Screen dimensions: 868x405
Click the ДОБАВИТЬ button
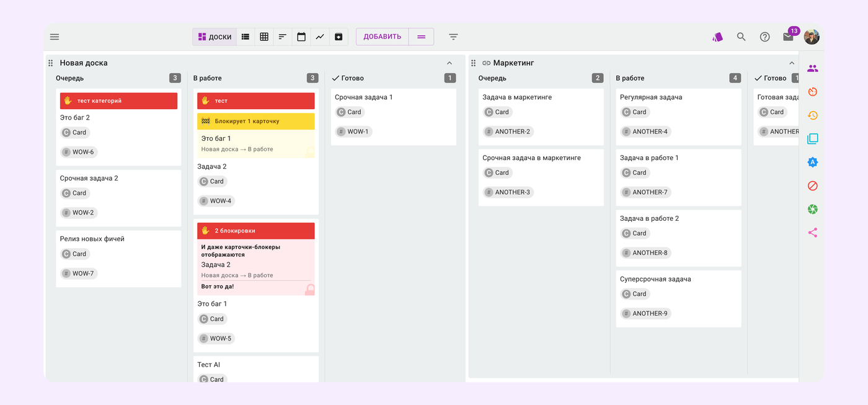click(382, 37)
